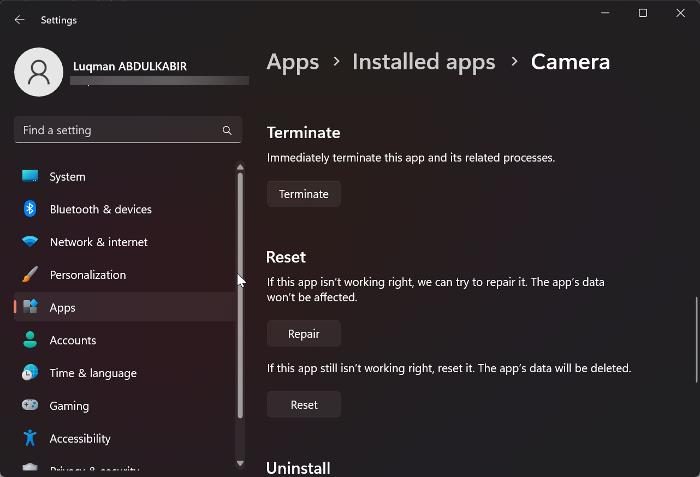Open the Apps settings category
The image size is (700, 477).
click(62, 308)
